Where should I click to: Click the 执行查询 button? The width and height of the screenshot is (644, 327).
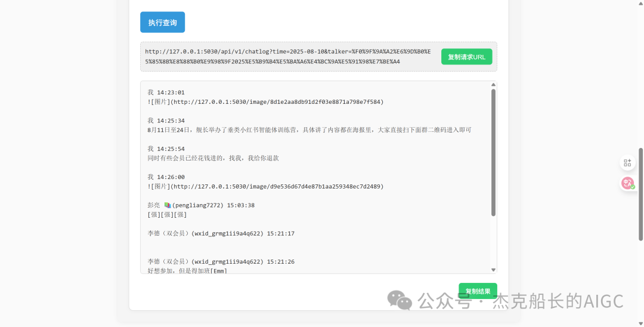pos(162,22)
